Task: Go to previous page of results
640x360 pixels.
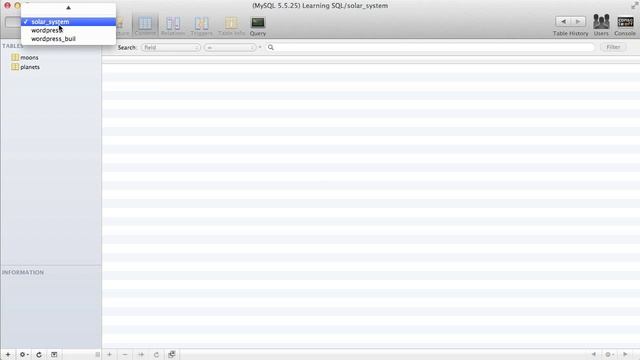Action: click(594, 354)
